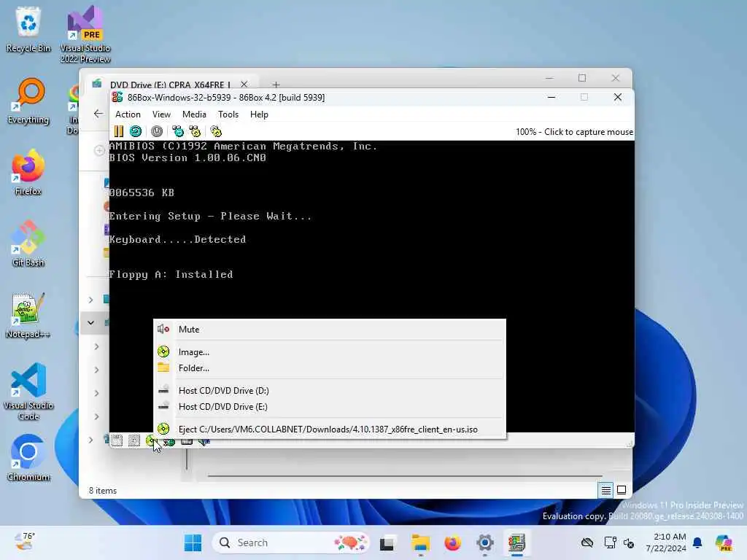Open View menu in 86Box
This screenshot has width=747, height=560.
click(x=161, y=114)
